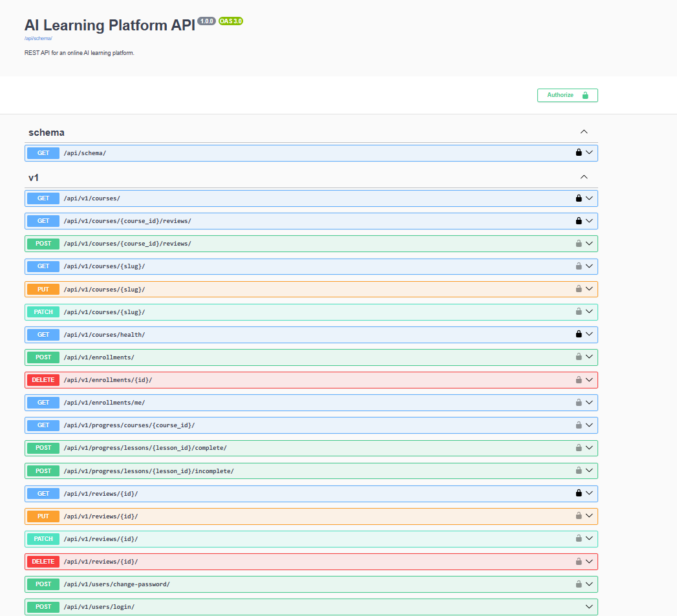Viewport: 677px width, 616px height.
Task: Click lock icon on PATCH /api/v1/courses/{slug}/
Action: (x=579, y=312)
